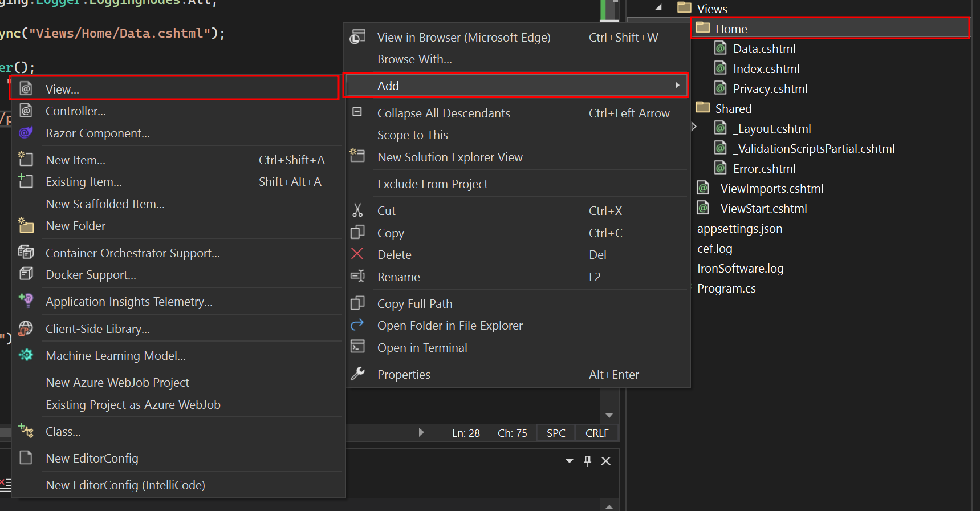The width and height of the screenshot is (980, 511).
Task: Click the Ch: 75 status indicator
Action: tap(512, 433)
